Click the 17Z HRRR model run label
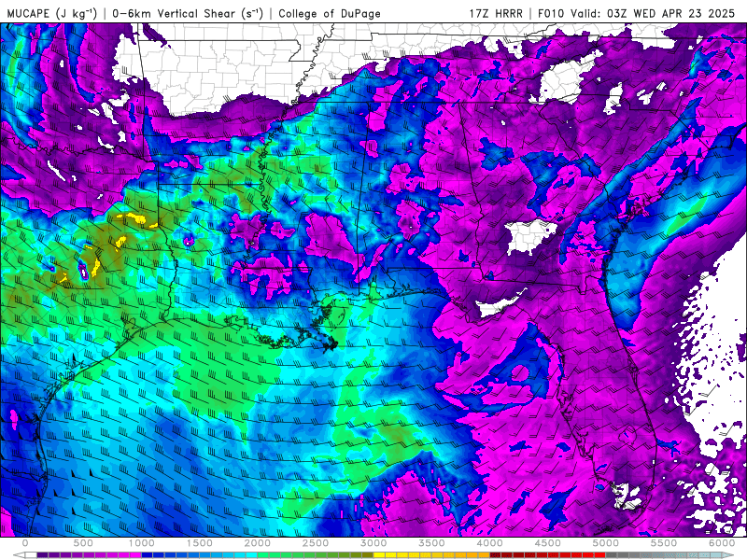This screenshot has width=747, height=560. click(496, 13)
